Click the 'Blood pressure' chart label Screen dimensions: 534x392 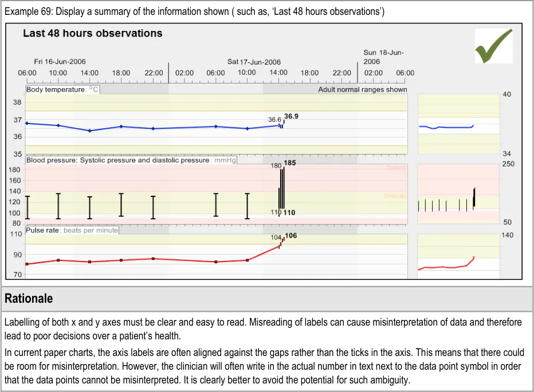pyautogui.click(x=117, y=160)
